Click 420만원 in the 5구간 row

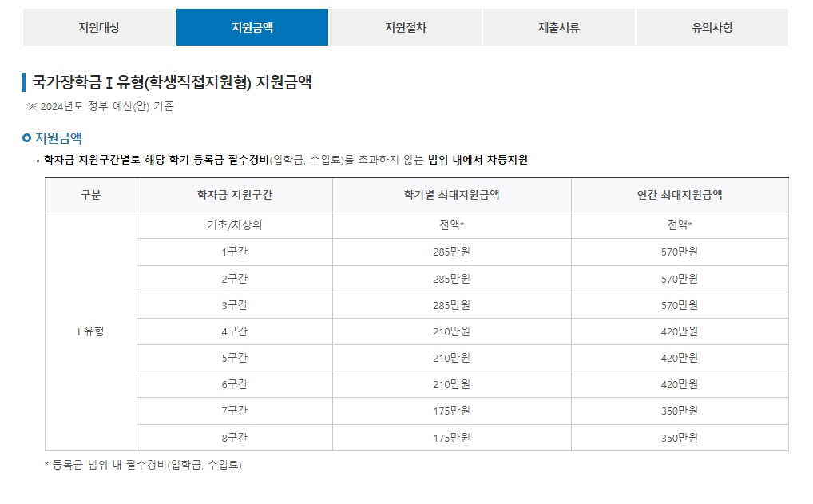680,358
